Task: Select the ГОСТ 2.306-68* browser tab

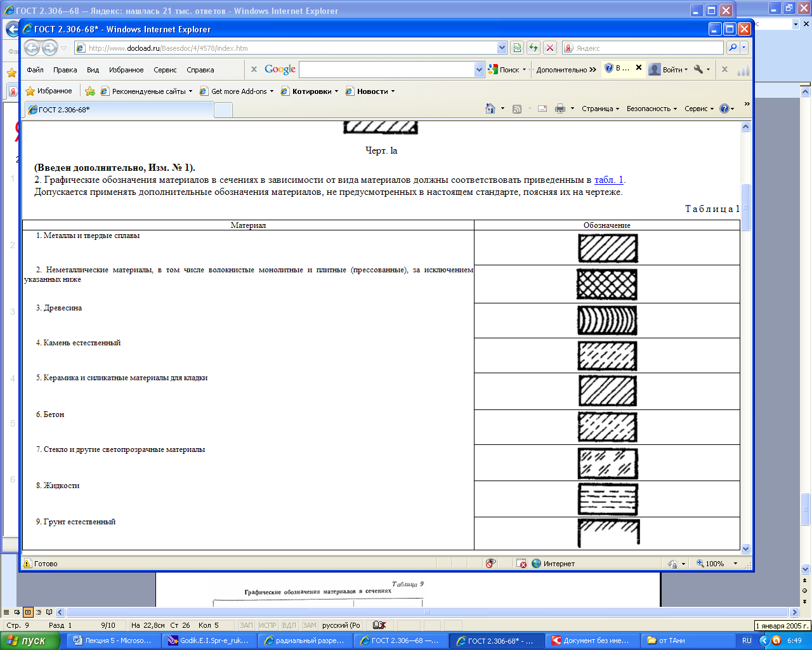Action: 119,110
